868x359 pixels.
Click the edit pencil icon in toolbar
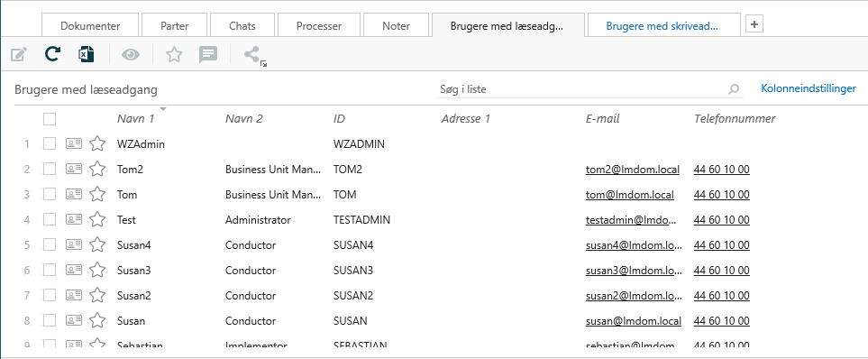coord(19,54)
